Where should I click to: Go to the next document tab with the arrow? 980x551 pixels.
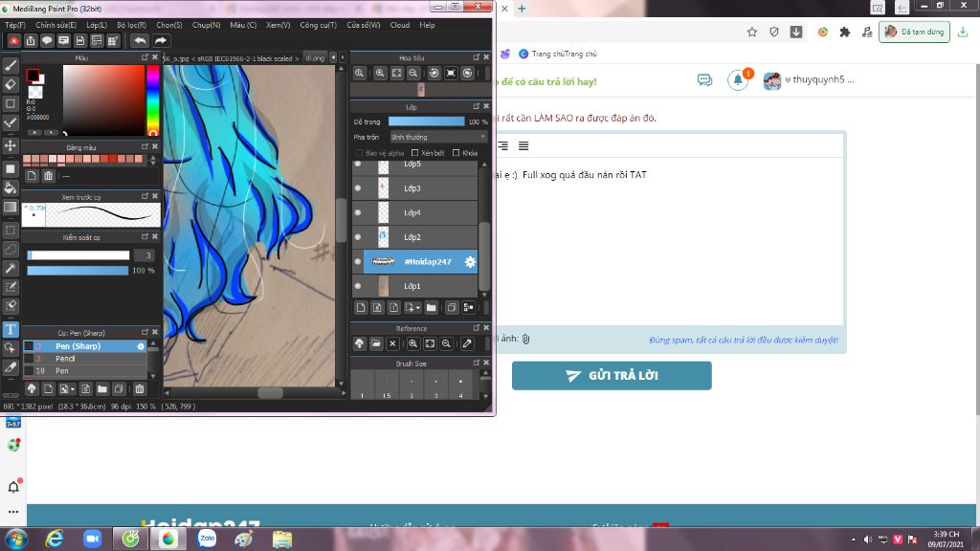[342, 57]
